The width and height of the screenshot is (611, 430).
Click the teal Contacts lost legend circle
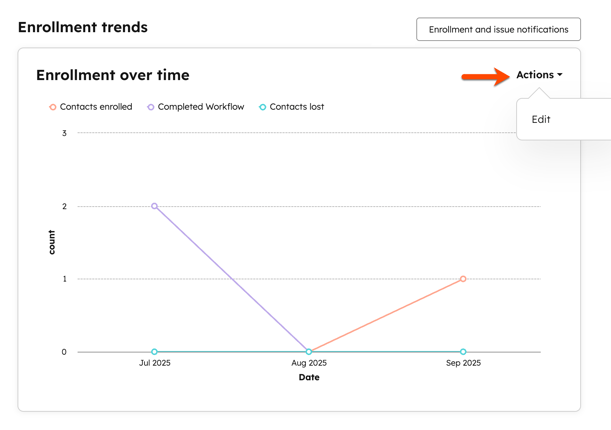[x=263, y=107]
